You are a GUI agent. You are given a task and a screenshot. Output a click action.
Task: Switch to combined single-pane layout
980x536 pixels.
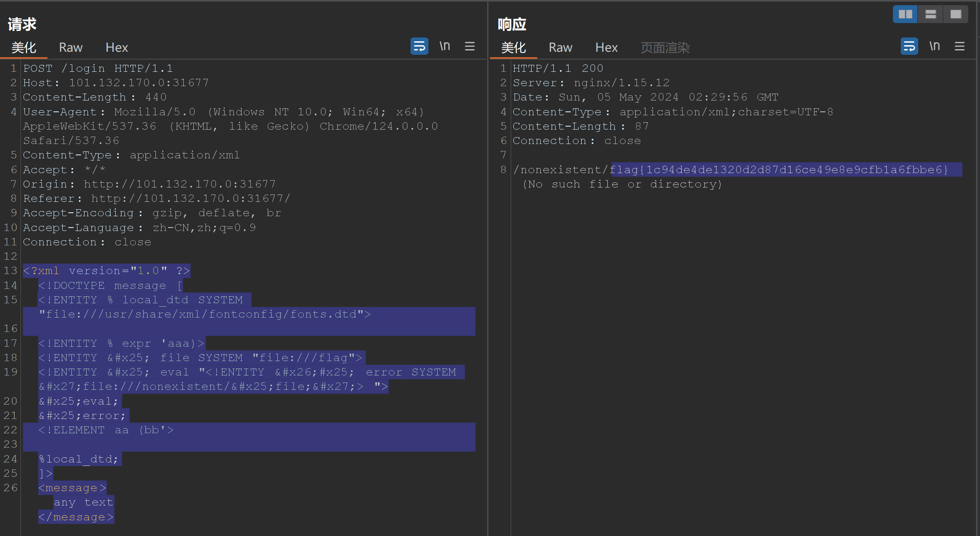[956, 14]
